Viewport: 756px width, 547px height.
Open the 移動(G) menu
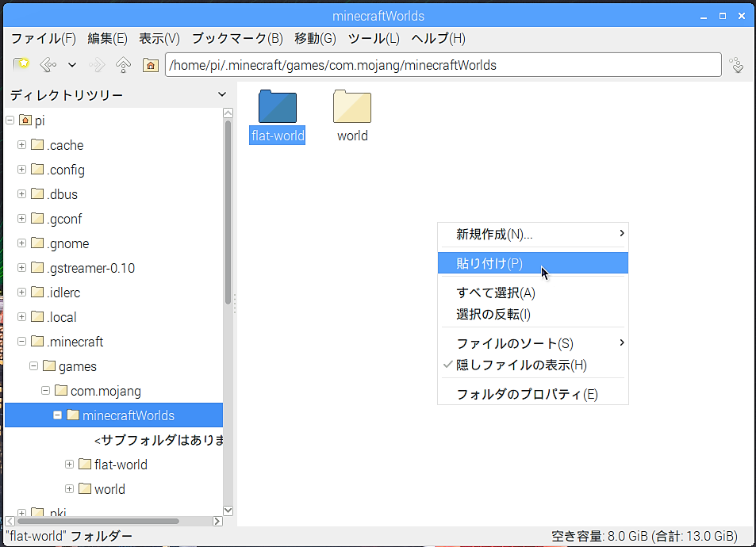(315, 39)
